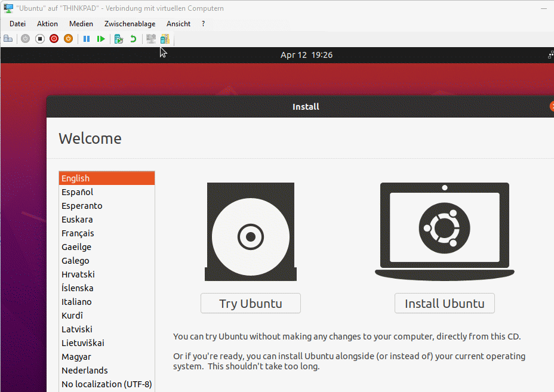The height and width of the screenshot is (392, 554).
Task: Select Kurdî in the language list
Action: [107, 316]
